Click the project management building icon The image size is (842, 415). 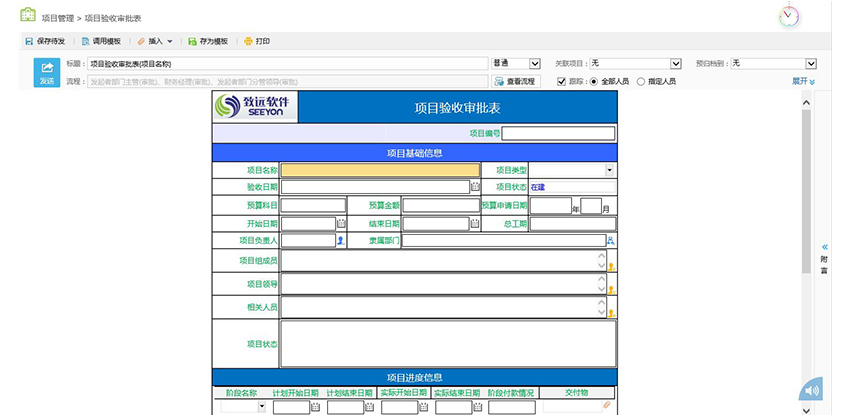pyautogui.click(x=28, y=15)
